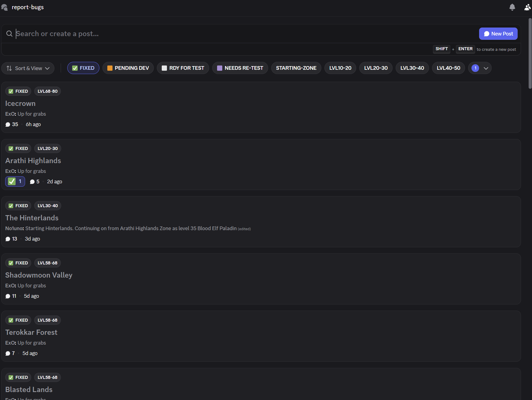Toggle the PENDING DEV tag filter
532x400 pixels.
point(128,68)
